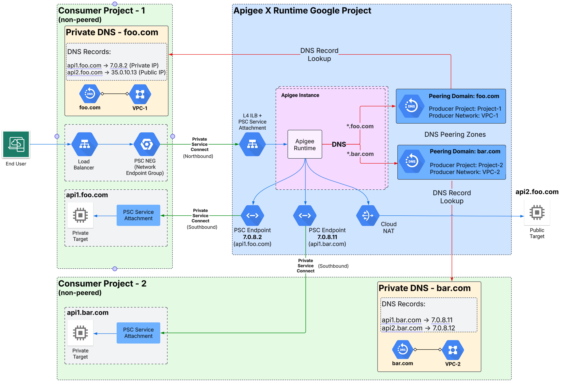Open the api1.foo.com DNS record link

(84, 66)
